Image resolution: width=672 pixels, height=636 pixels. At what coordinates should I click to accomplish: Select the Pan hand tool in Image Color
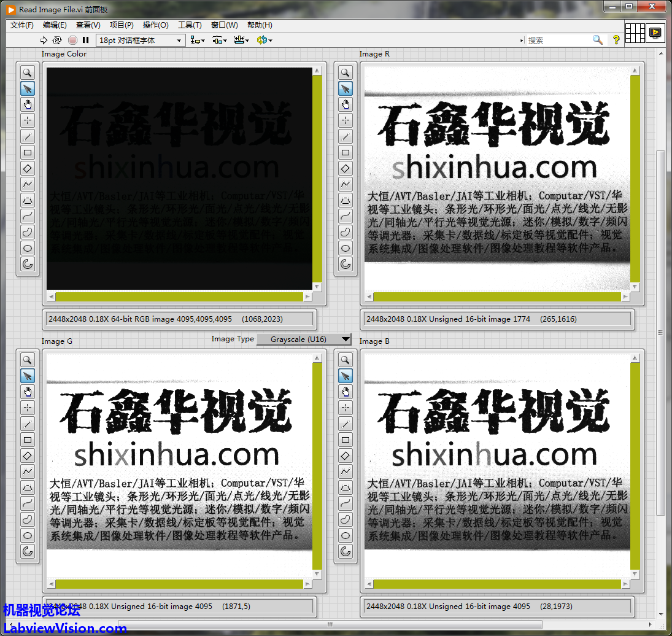pos(28,104)
